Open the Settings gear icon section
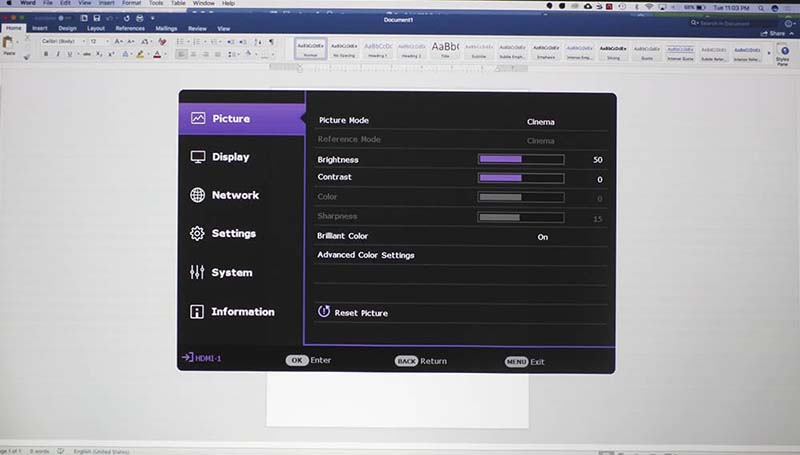The image size is (800, 455). click(197, 233)
